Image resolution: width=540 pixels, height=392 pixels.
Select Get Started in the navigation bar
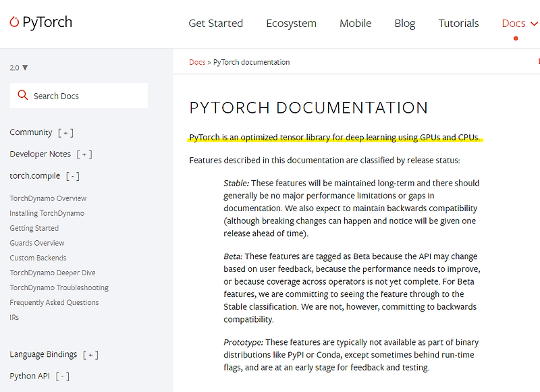click(215, 22)
